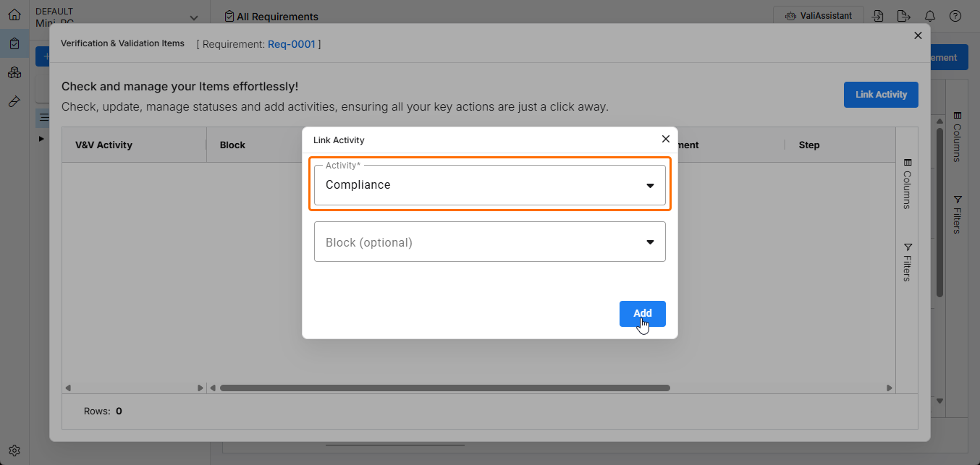The width and height of the screenshot is (980, 465).
Task: Open the Filters panel tab in grid
Action: pyautogui.click(x=908, y=262)
